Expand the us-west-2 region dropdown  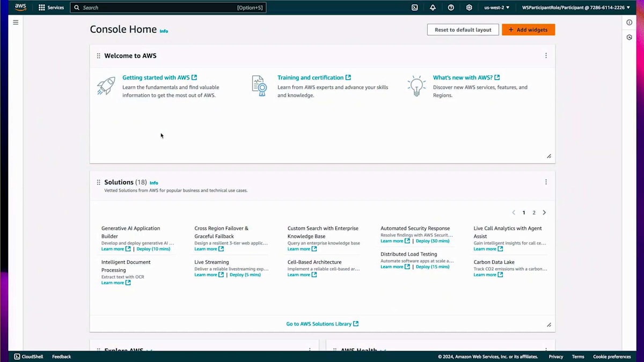(497, 8)
